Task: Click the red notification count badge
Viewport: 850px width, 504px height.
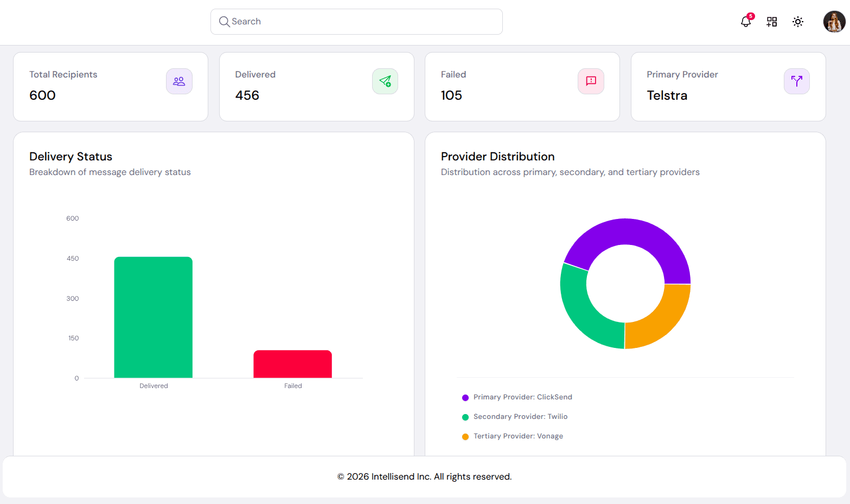Action: (751, 16)
